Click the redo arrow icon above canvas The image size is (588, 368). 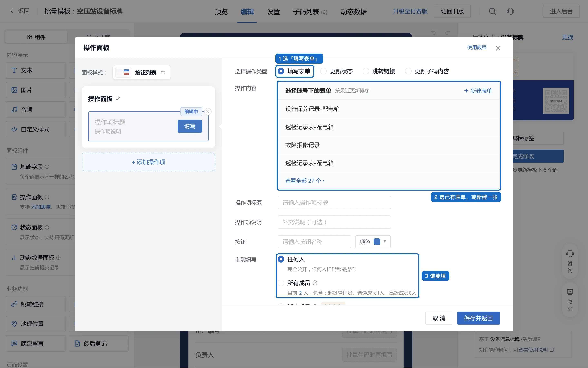pyautogui.click(x=448, y=33)
